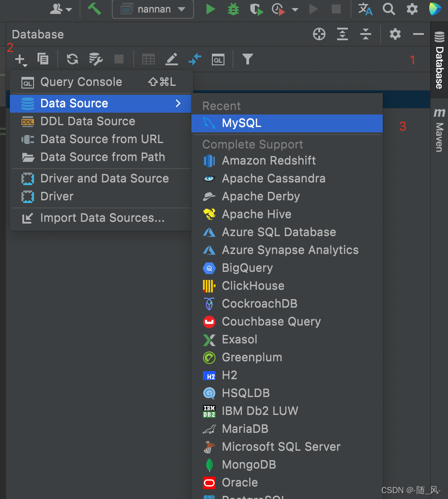This screenshot has width=448, height=499.
Task: Open Search Everywhere magnifier
Action: coord(389,9)
